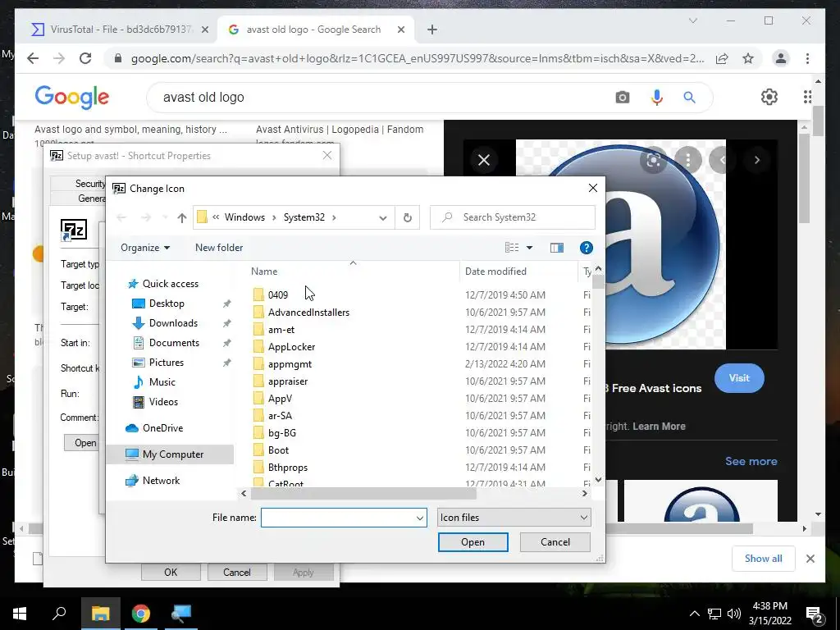
Task: Go back in Chrome
Action: [33, 58]
